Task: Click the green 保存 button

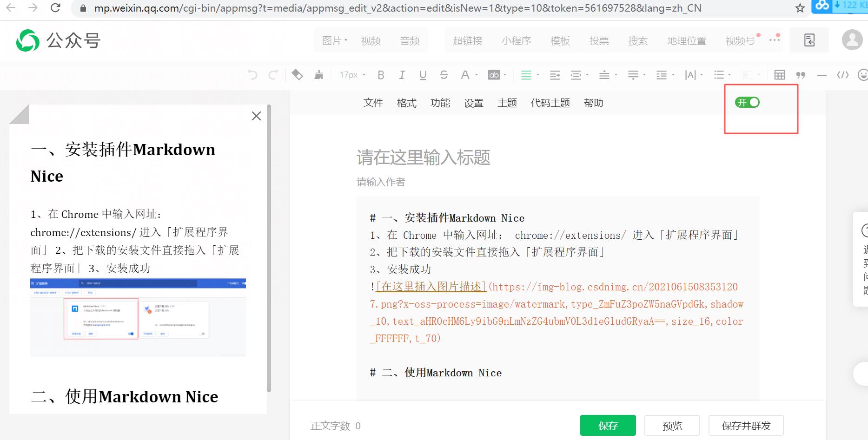Action: click(608, 425)
